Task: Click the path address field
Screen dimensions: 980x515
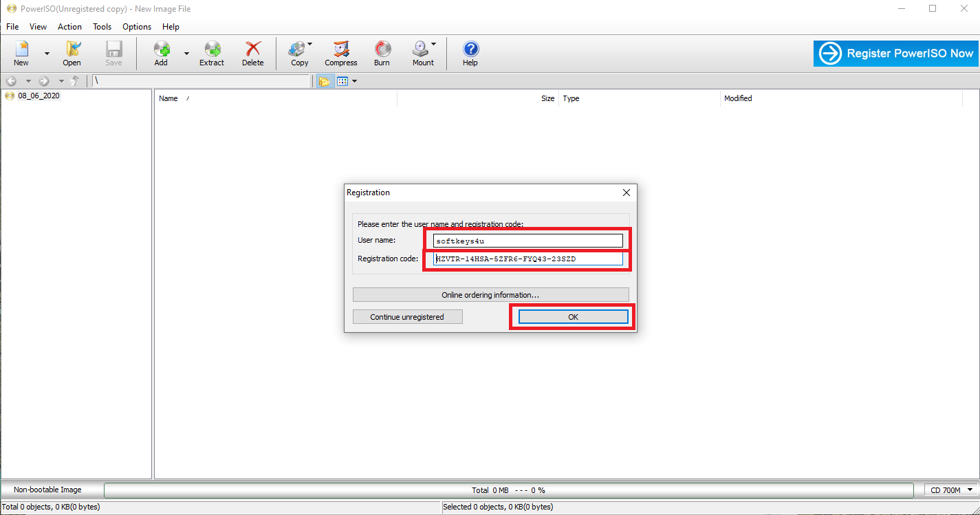Action: pyautogui.click(x=202, y=81)
